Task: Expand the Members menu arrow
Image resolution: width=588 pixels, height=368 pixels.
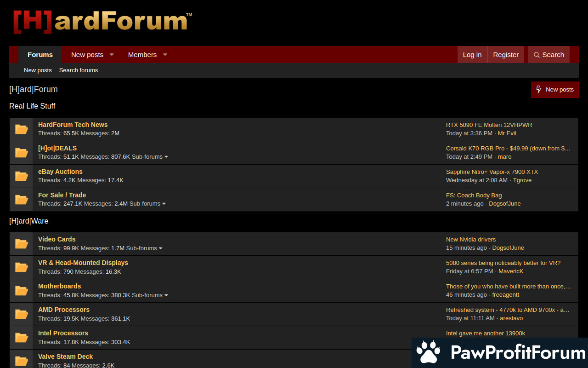Action: (x=165, y=55)
